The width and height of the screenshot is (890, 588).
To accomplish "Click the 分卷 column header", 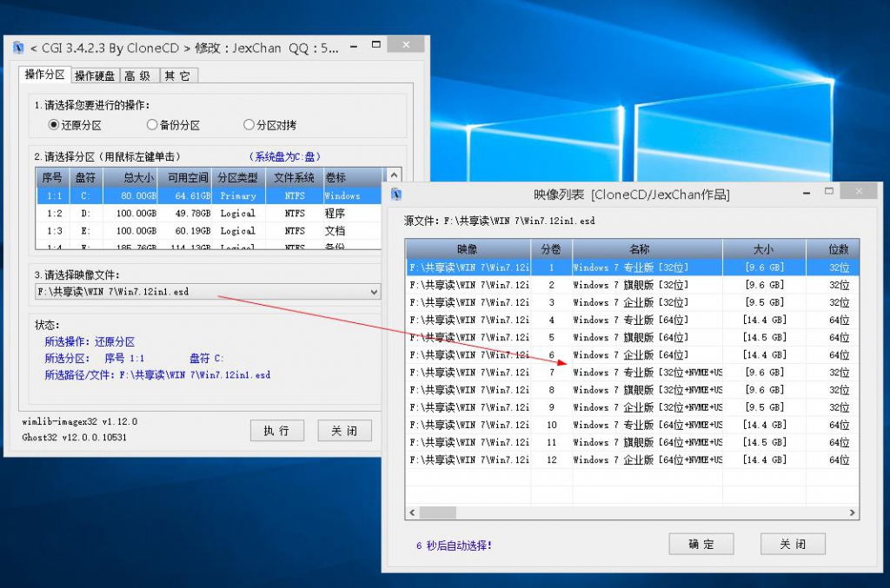I will coord(551,249).
